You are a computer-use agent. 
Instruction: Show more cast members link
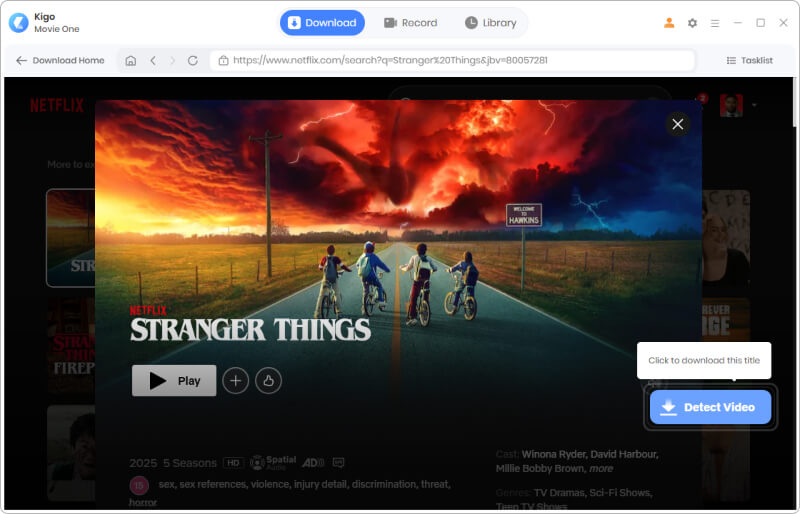[601, 469]
